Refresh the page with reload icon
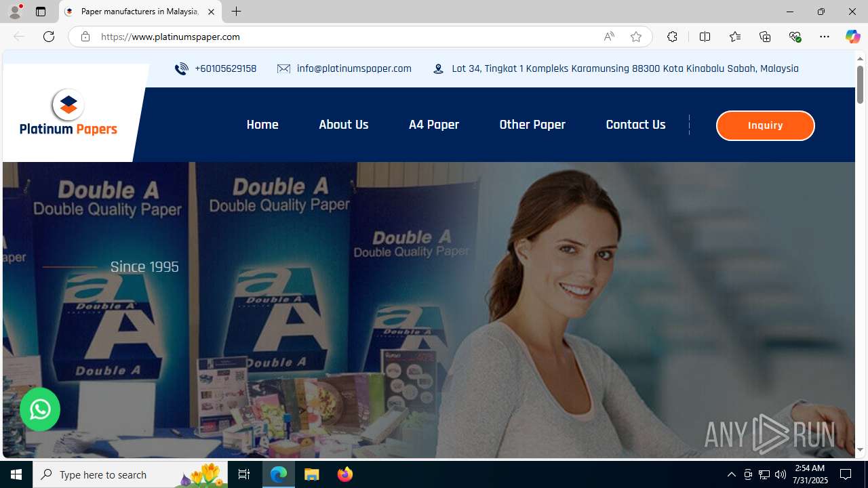This screenshot has width=868, height=488. point(49,37)
